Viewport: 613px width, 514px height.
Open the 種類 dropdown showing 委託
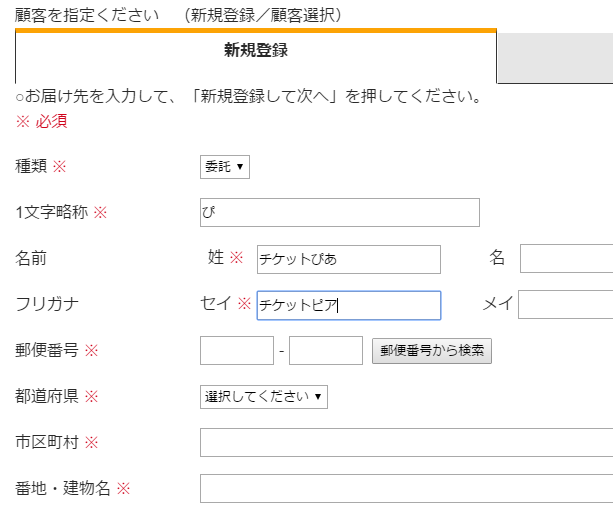tap(225, 167)
